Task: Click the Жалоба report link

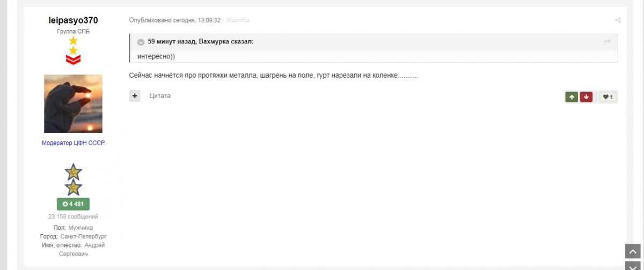Action: [238, 20]
